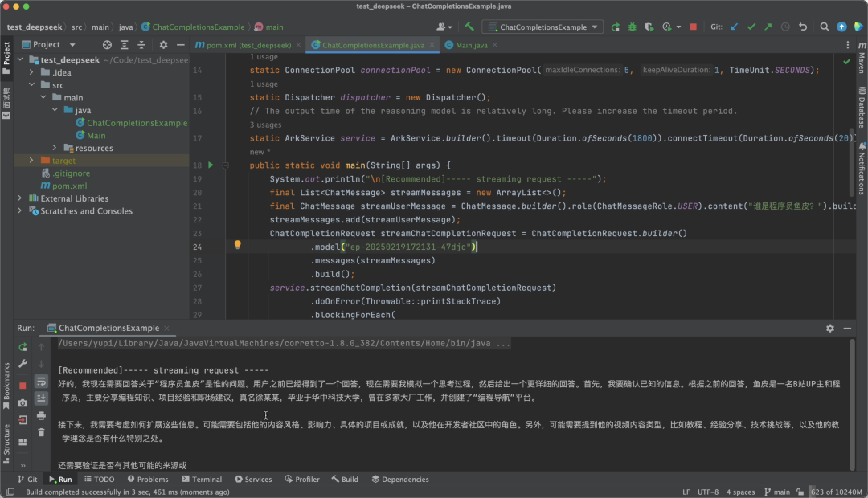This screenshot has height=498, width=868.
Task: Expand External Libraries node
Action: point(20,198)
